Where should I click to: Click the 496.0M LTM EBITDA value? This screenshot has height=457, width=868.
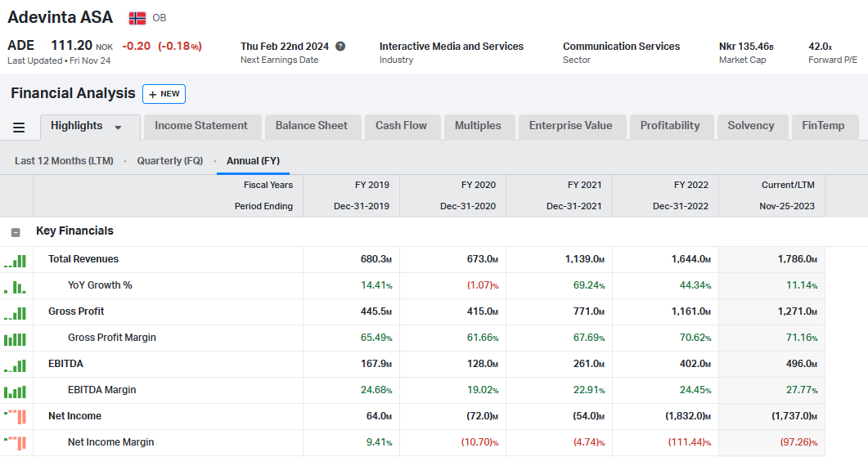[802, 364]
